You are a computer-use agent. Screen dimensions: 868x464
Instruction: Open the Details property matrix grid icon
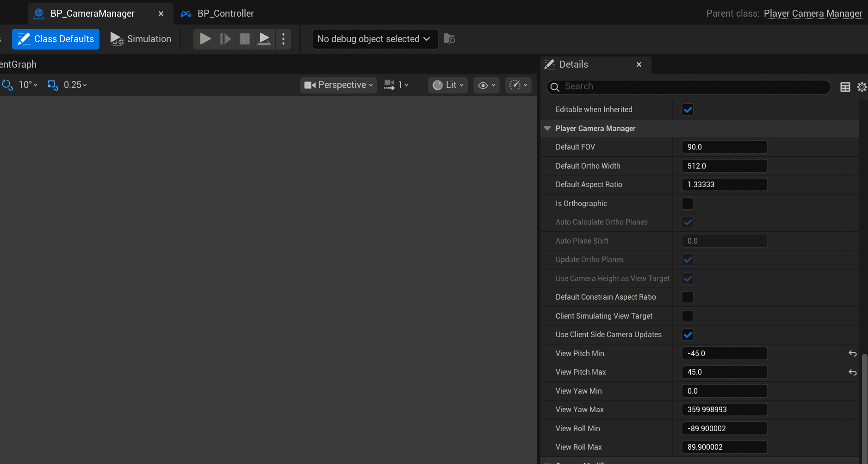coord(845,87)
